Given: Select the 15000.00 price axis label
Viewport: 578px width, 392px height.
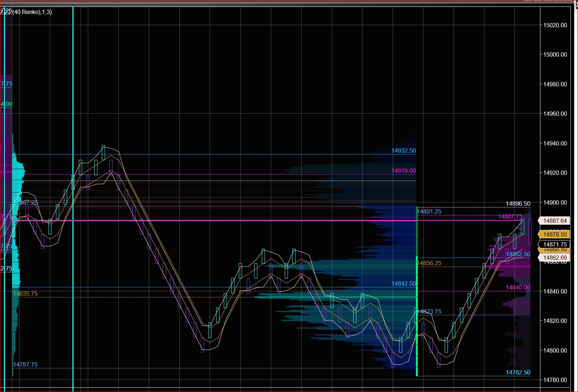Looking at the screenshot, I should click(x=555, y=54).
